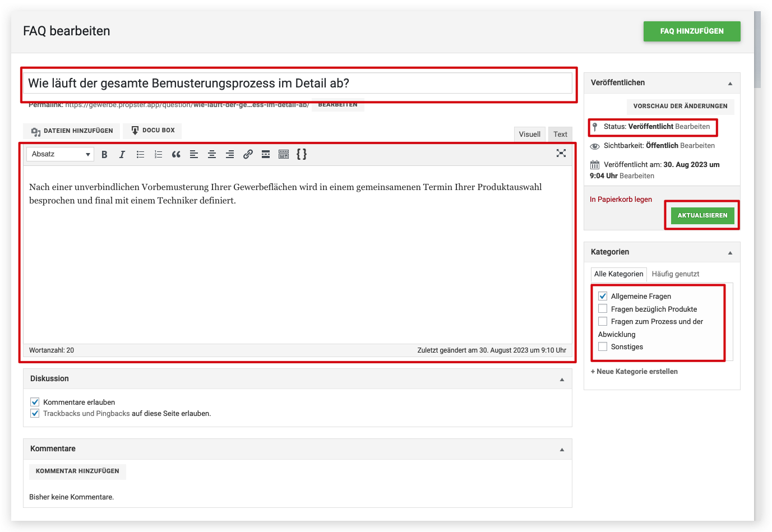The image size is (772, 532).
Task: Move the FAQ to trash via In Papierkorb legen
Action: coord(621,200)
